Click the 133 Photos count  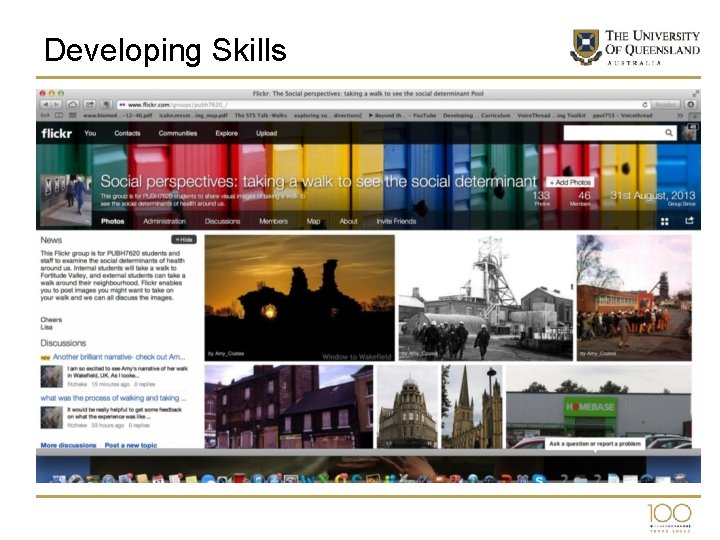pyautogui.click(x=541, y=198)
